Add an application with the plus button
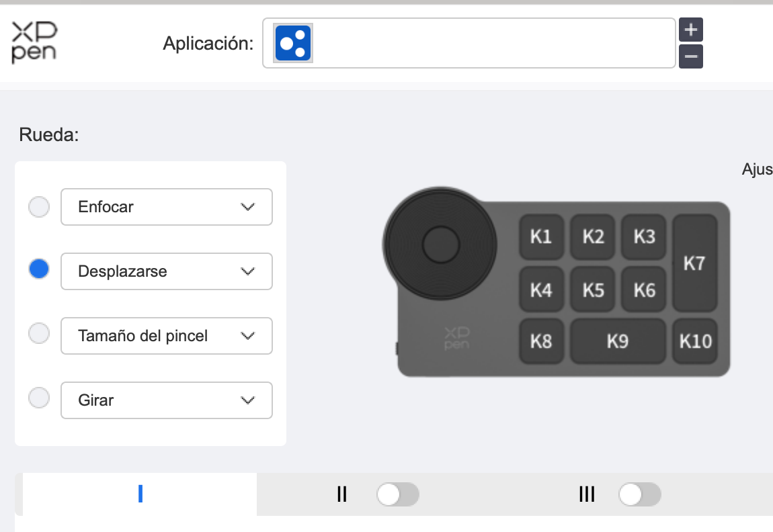 click(691, 30)
